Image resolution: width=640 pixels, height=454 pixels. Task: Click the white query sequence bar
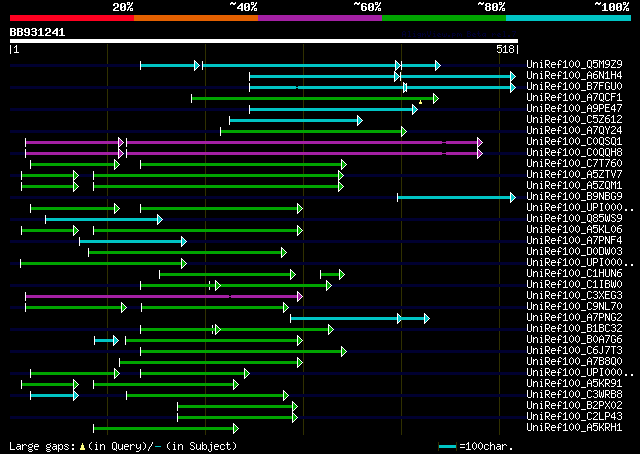(264, 41)
